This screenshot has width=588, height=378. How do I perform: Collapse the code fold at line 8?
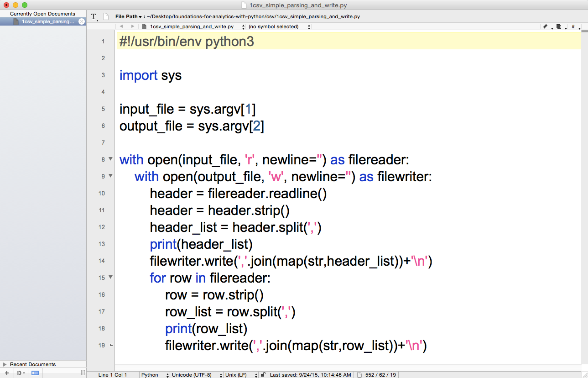[x=110, y=160]
